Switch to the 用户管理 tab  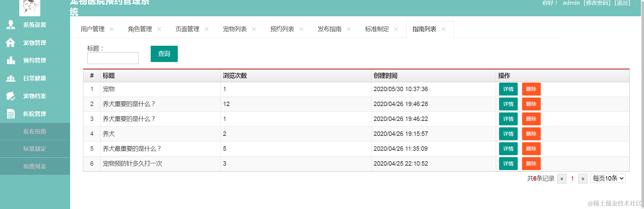pos(92,29)
